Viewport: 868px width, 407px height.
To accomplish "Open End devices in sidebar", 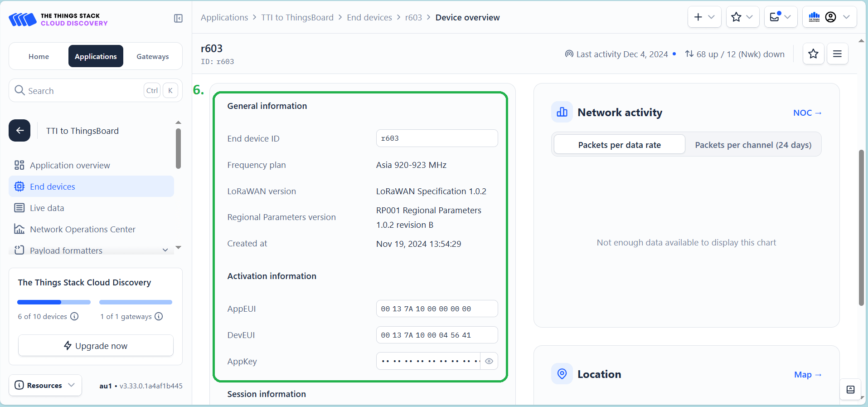I will (x=91, y=186).
